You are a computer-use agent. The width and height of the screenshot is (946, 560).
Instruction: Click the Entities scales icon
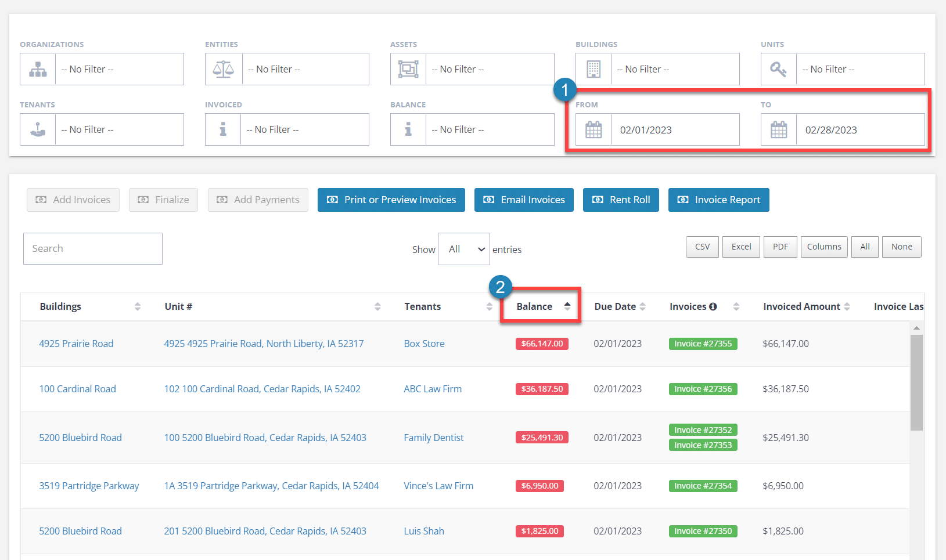tap(223, 68)
